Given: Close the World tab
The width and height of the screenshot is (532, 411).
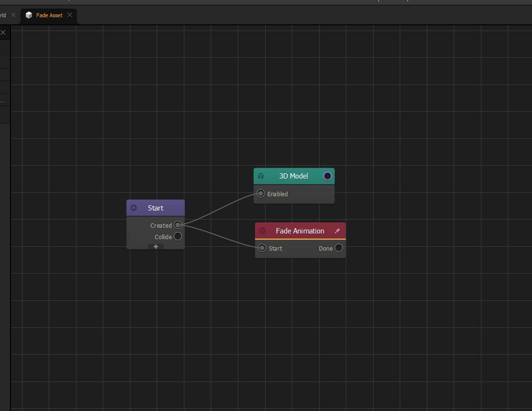Looking at the screenshot, I should (13, 15).
